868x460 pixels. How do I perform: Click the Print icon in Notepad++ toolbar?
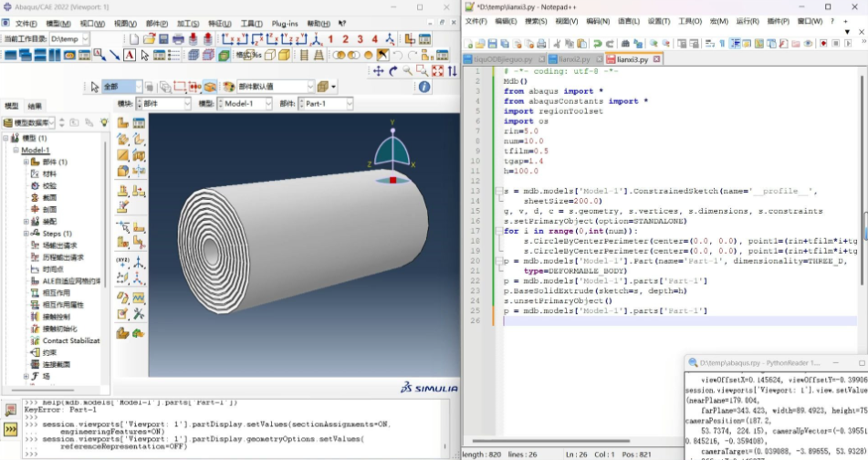click(541, 44)
